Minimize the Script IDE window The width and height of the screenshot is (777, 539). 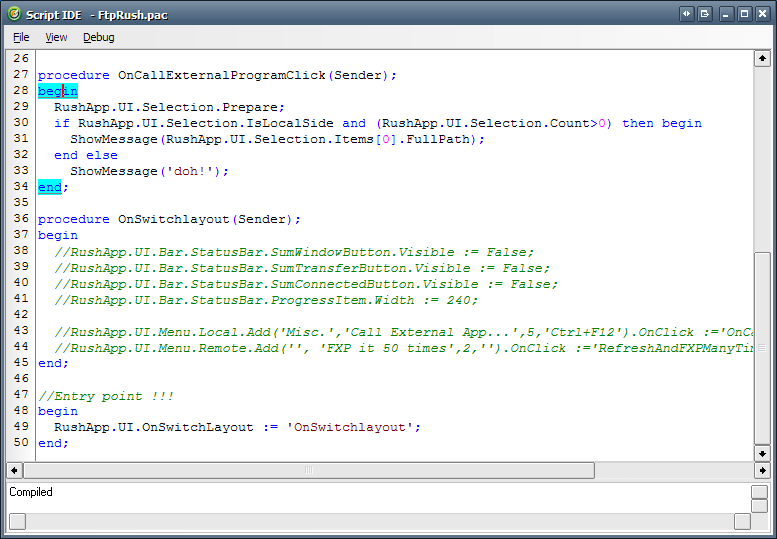pos(726,14)
